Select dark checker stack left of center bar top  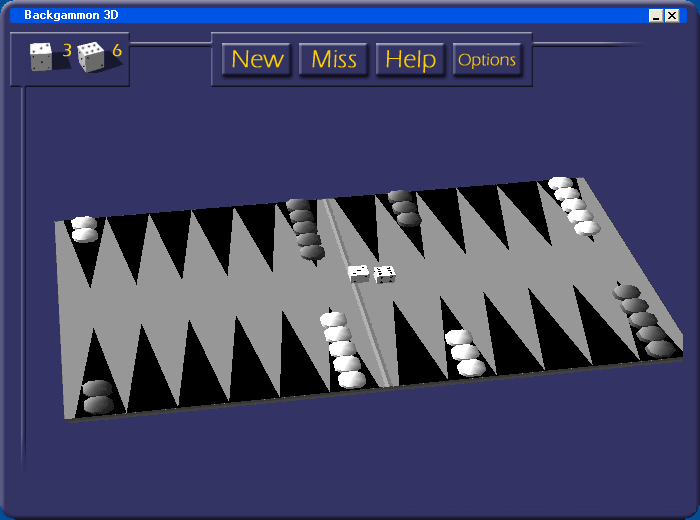click(305, 230)
